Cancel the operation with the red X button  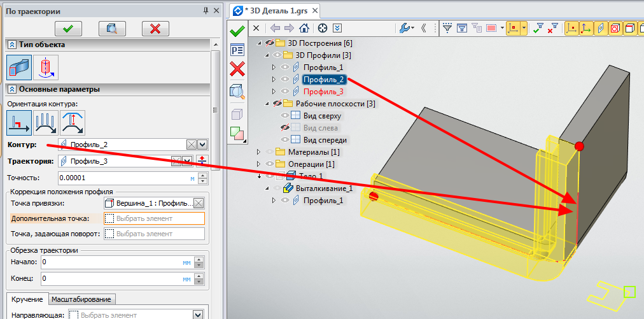[155, 28]
